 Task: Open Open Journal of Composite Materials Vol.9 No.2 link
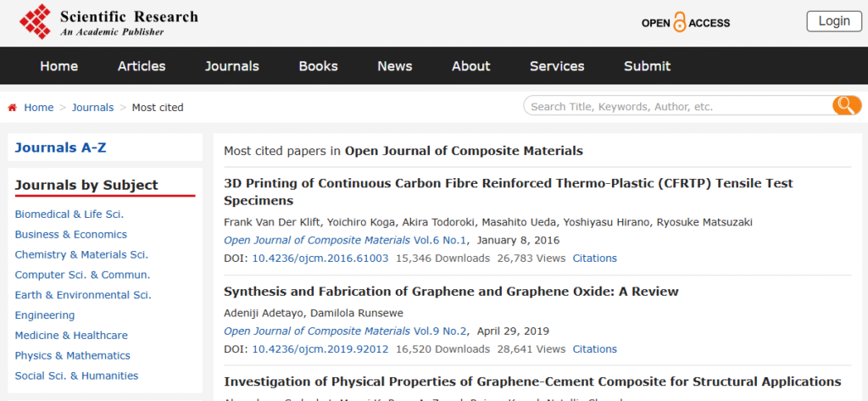pyautogui.click(x=346, y=331)
